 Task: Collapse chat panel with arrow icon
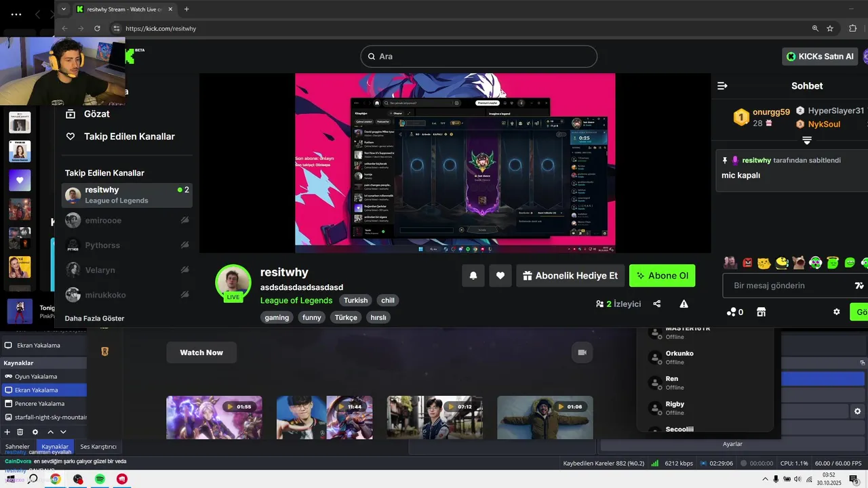722,86
